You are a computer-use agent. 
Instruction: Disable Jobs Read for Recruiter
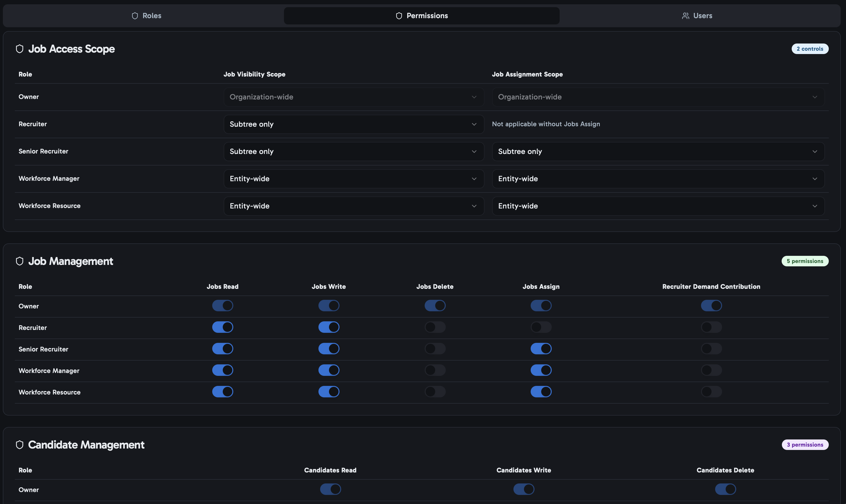click(223, 327)
